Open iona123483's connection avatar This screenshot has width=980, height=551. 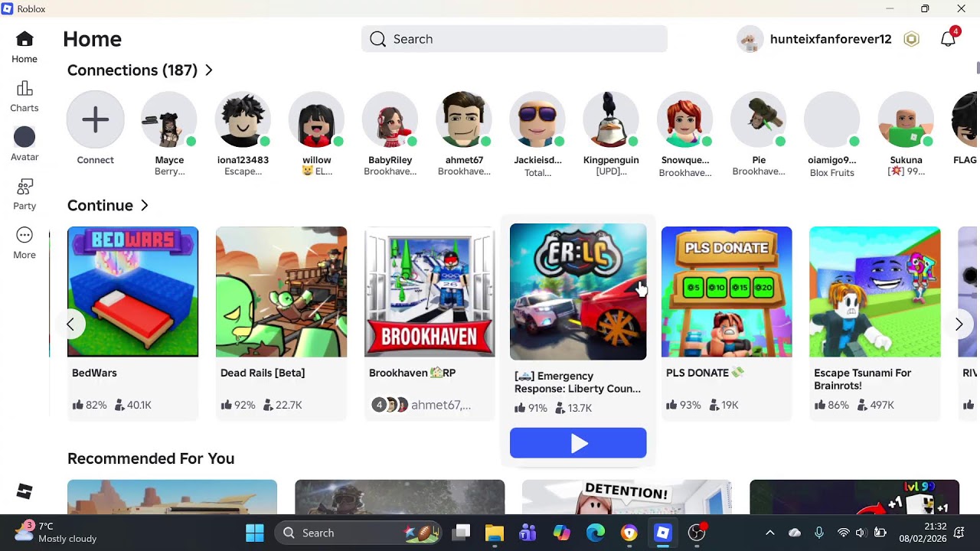pos(243,119)
